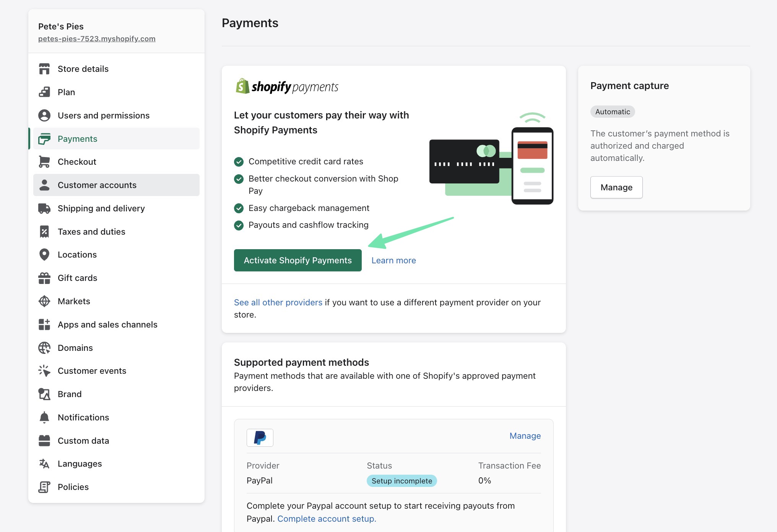
Task: Click the Gift cards present icon
Action: (44, 278)
